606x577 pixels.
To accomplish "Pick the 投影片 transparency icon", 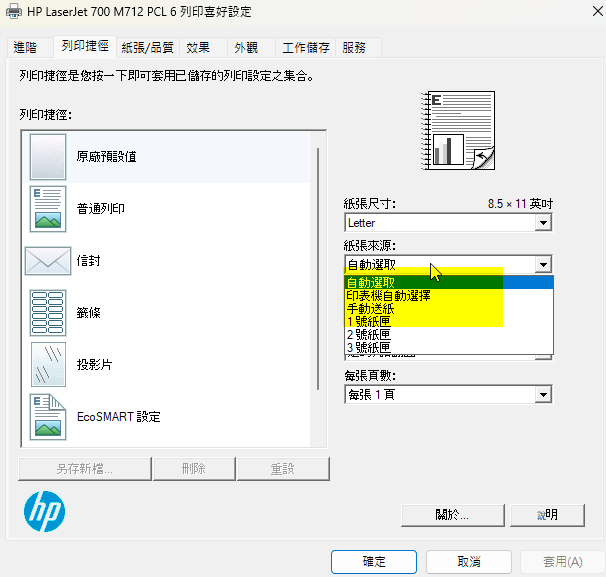I will point(47,365).
